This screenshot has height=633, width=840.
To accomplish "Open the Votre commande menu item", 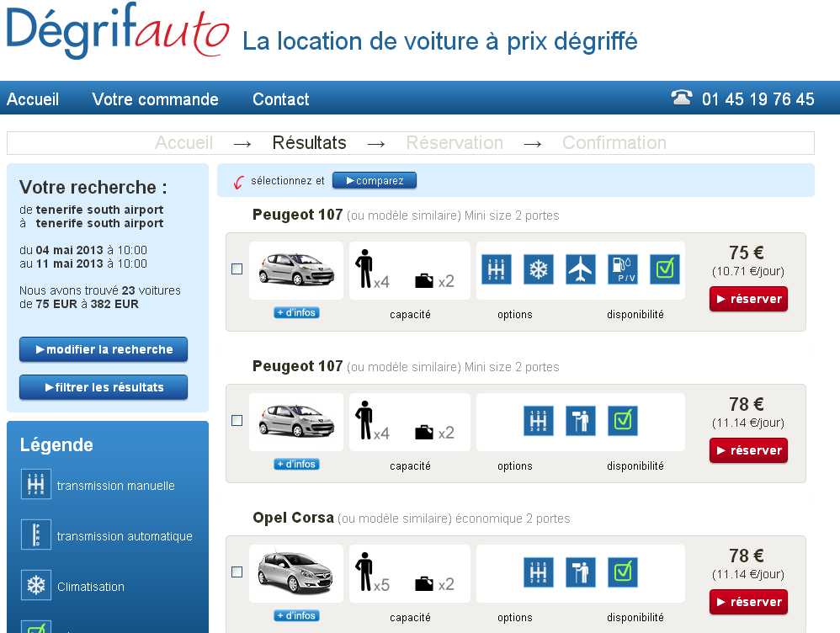I will coord(155,99).
